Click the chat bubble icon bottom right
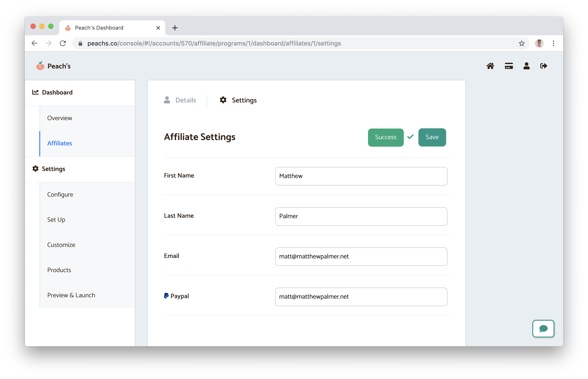588x379 pixels. 543,328
